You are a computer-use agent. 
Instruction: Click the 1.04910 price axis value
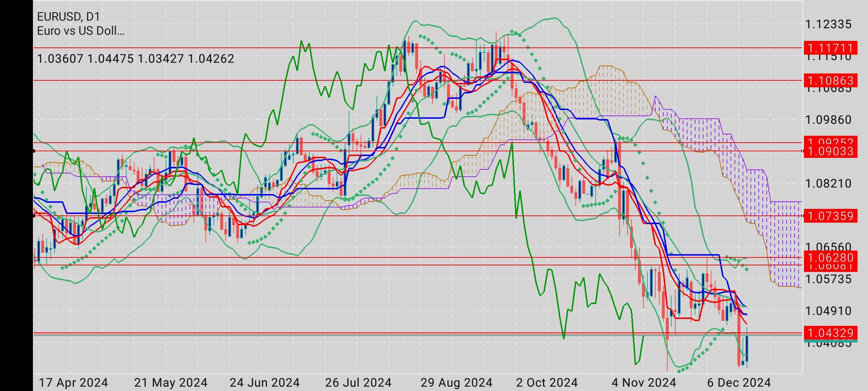[x=828, y=311]
